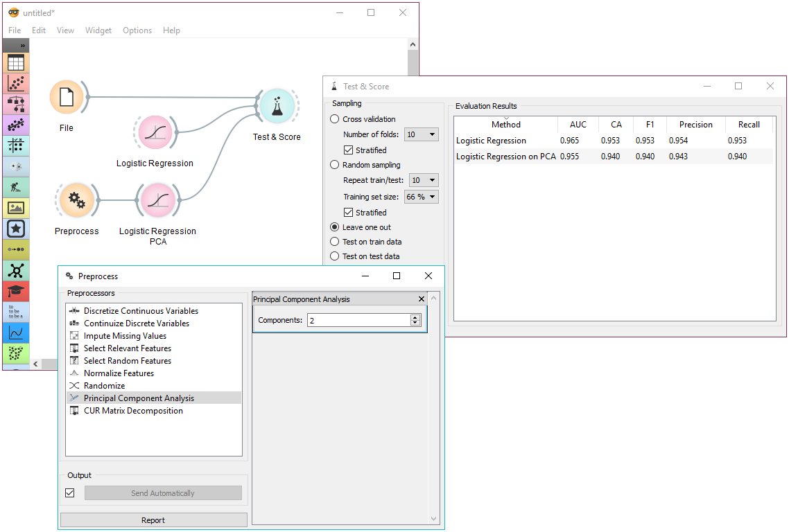Select the File widget on canvas
This screenshot has height=532, width=789.
[x=67, y=97]
